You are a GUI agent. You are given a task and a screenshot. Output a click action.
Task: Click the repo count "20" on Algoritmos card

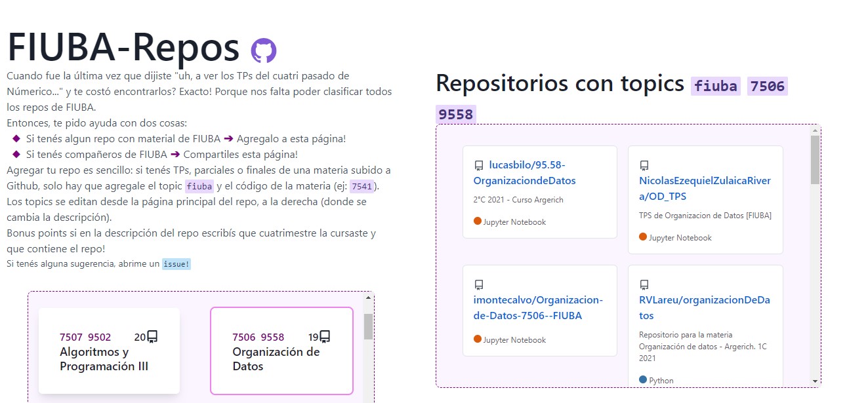pyautogui.click(x=140, y=337)
